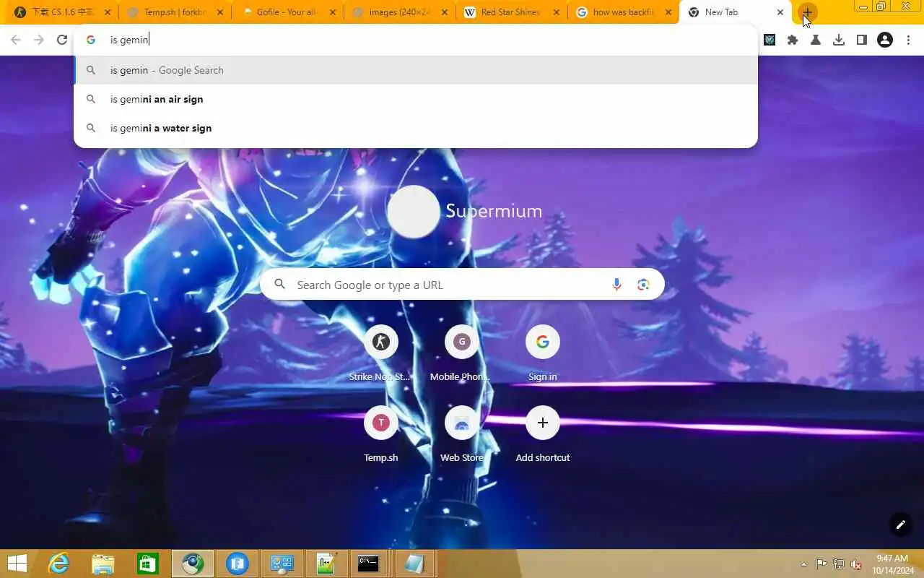
Task: Click the Forward navigation arrow
Action: (x=39, y=40)
